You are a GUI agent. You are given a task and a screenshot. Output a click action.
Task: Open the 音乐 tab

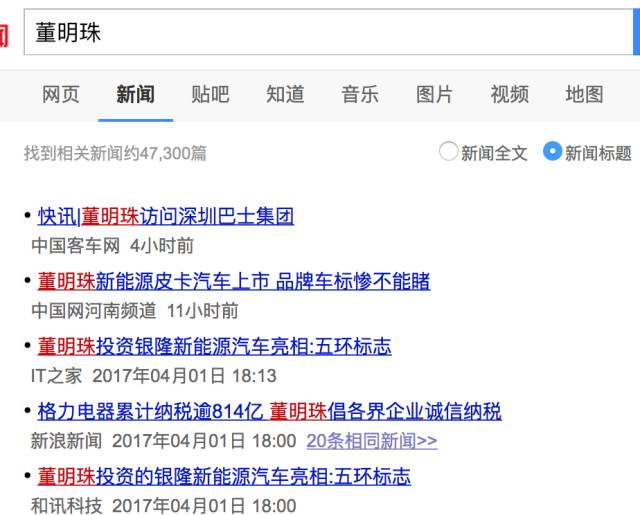(360, 94)
